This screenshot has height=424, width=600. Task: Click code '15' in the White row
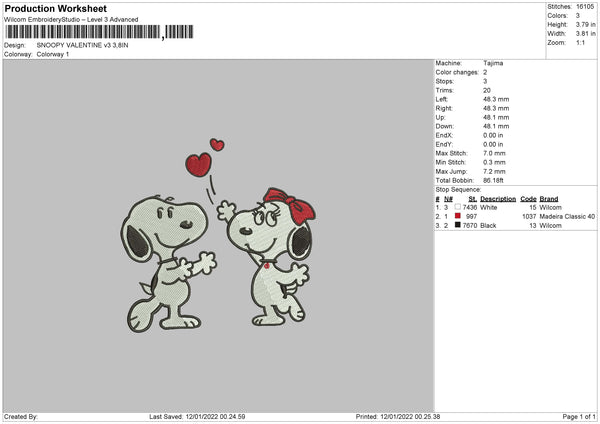[x=533, y=207]
